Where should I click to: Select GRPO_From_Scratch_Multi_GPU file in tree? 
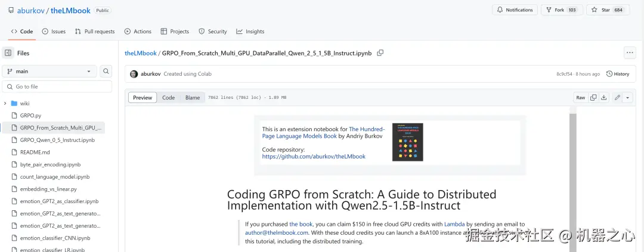(x=54, y=127)
